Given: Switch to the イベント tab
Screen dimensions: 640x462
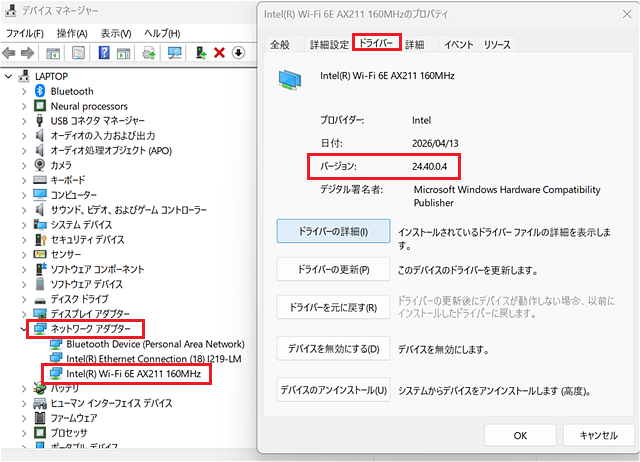Looking at the screenshot, I should pos(458,44).
